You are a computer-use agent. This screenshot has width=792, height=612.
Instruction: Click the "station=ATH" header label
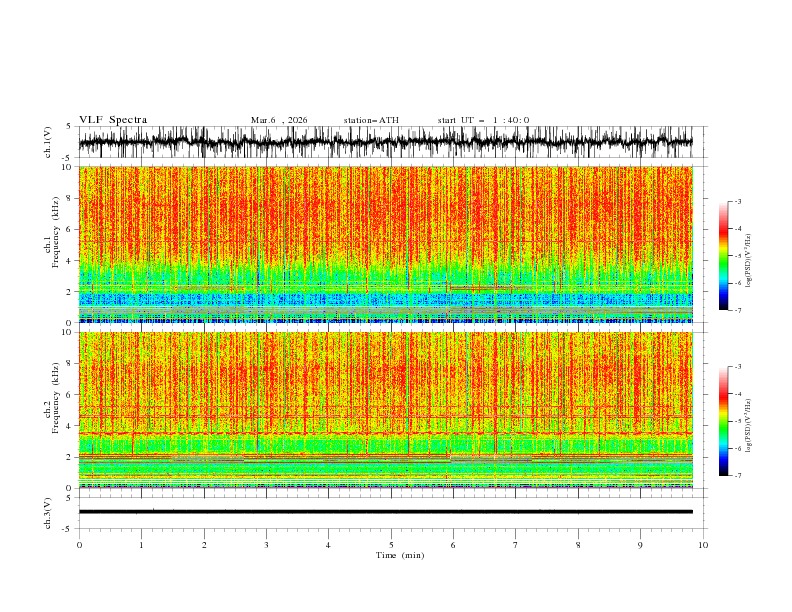click(x=371, y=120)
